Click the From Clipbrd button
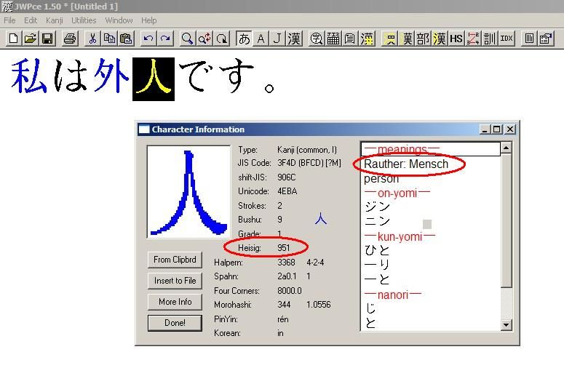The height and width of the screenshot is (392, 564). coord(175,260)
